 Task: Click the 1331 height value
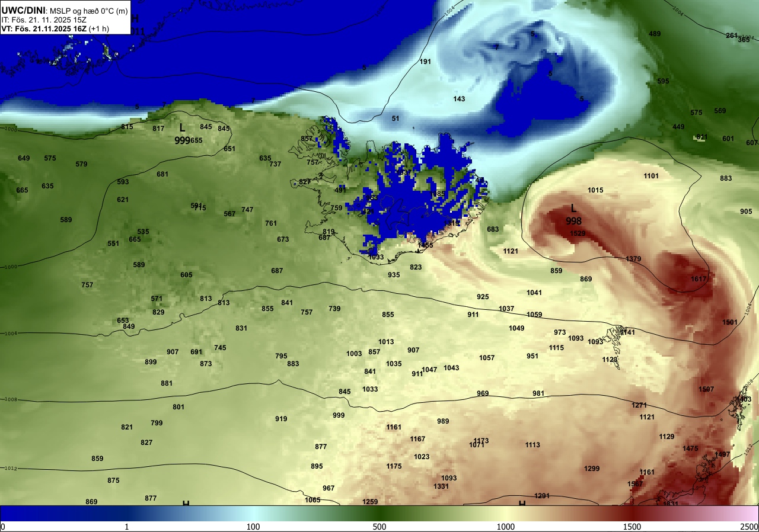[x=441, y=486]
